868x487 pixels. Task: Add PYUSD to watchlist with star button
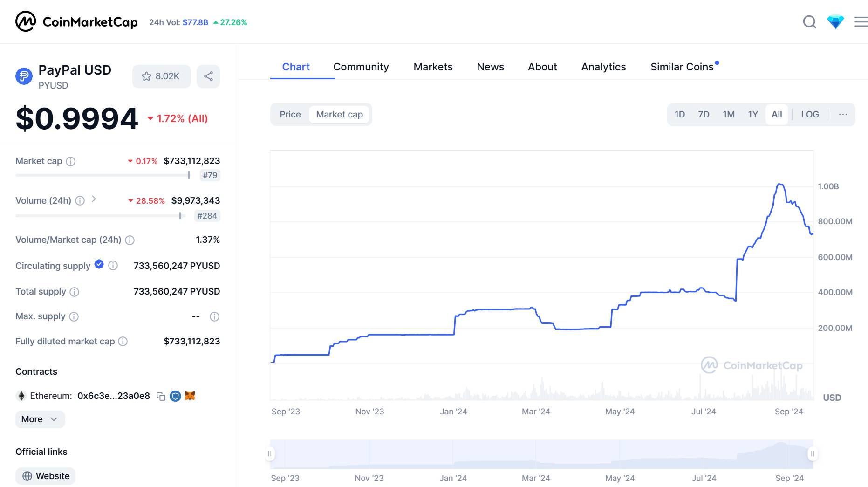pyautogui.click(x=161, y=76)
